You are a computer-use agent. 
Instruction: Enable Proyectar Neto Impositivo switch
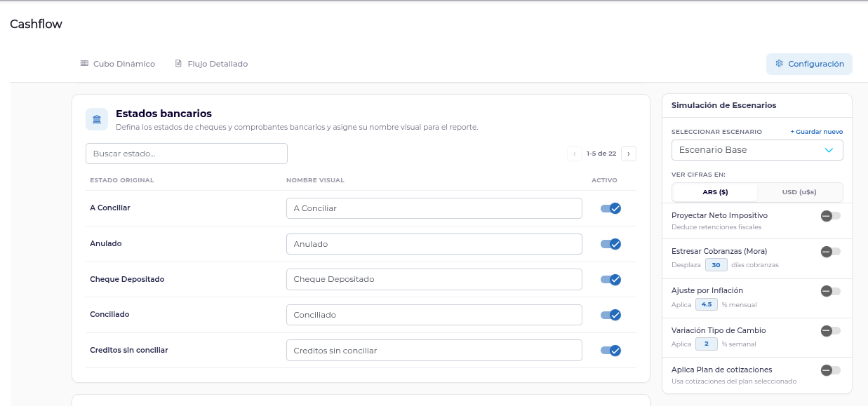click(830, 216)
